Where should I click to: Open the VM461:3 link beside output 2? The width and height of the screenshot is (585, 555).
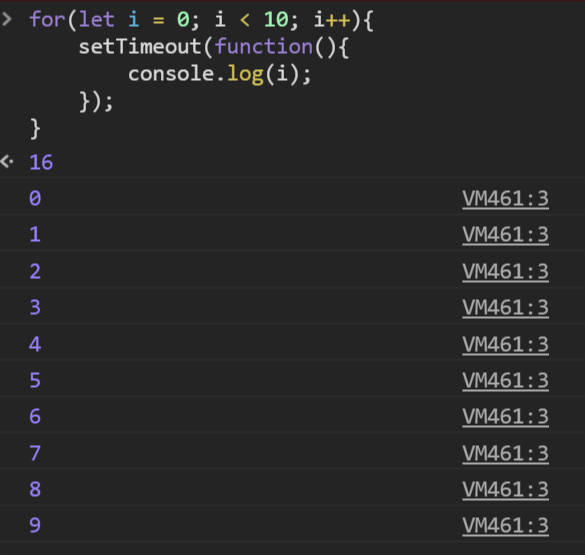[x=505, y=271]
